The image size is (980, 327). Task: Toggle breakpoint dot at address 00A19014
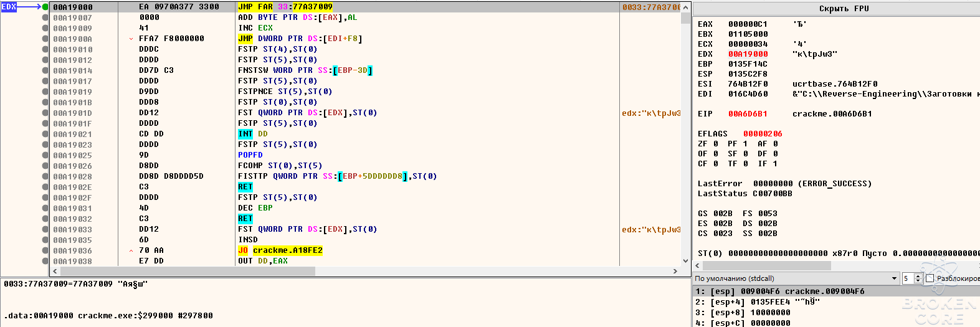[x=45, y=70]
